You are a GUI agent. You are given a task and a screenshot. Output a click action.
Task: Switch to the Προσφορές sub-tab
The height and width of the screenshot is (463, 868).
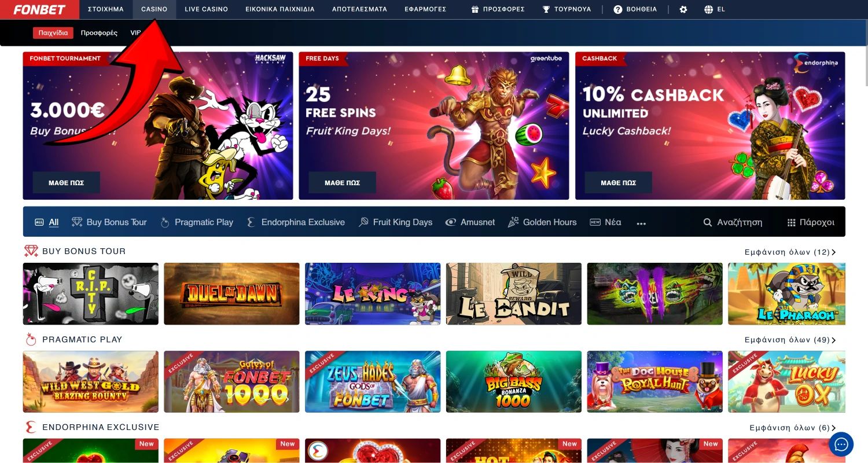pos(99,33)
